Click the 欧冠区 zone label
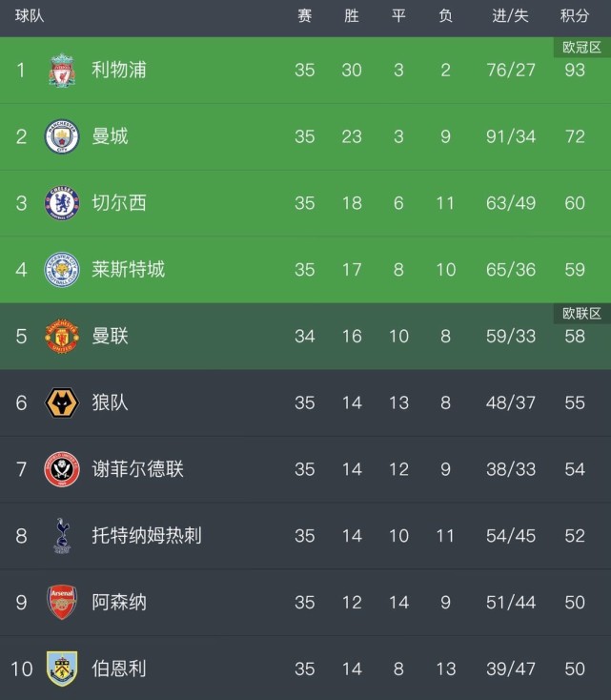 (581, 48)
